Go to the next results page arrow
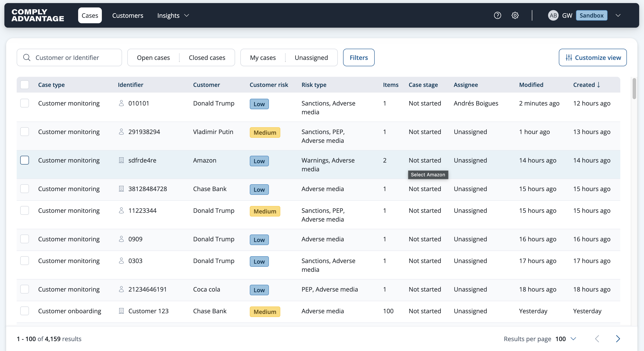The image size is (644, 351). 618,339
